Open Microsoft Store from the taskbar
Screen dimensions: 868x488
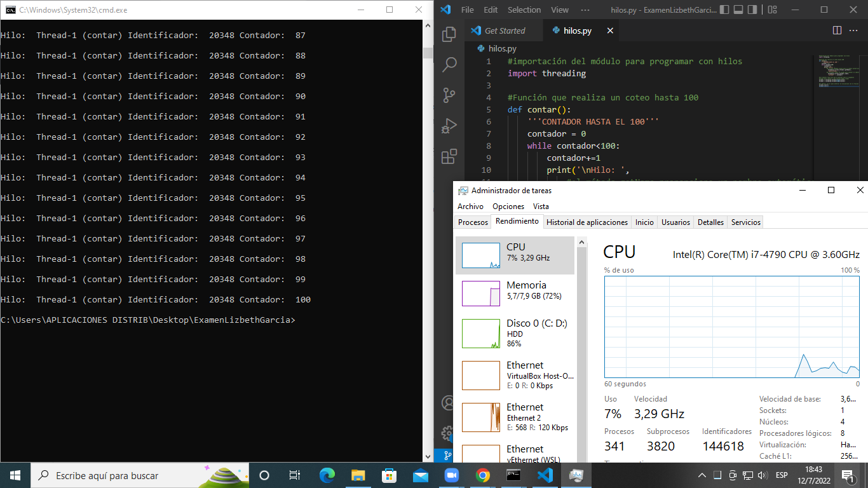[x=389, y=475]
